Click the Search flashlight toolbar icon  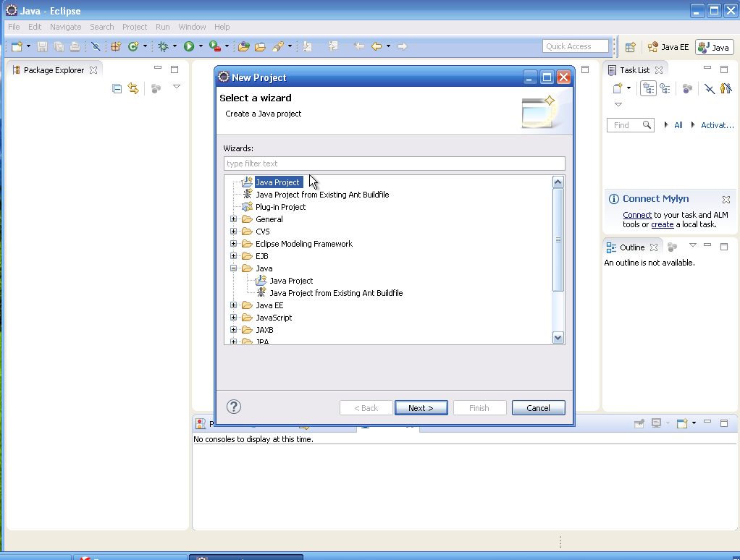click(278, 46)
